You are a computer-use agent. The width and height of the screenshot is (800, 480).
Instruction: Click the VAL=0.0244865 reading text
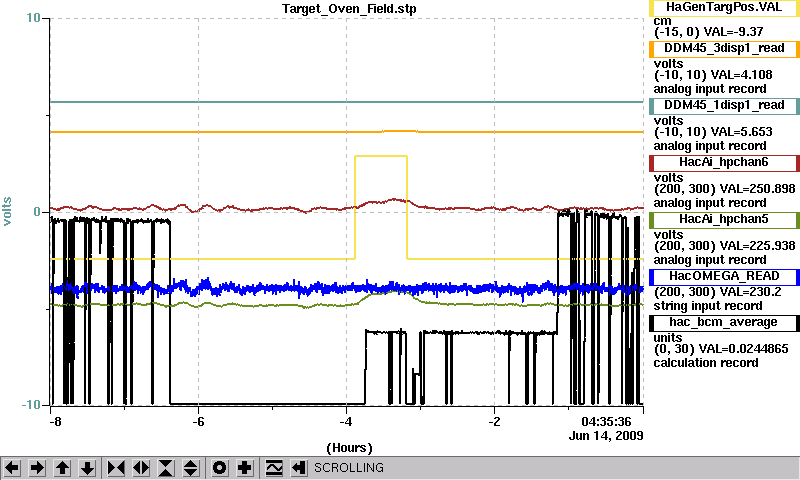tap(743, 349)
